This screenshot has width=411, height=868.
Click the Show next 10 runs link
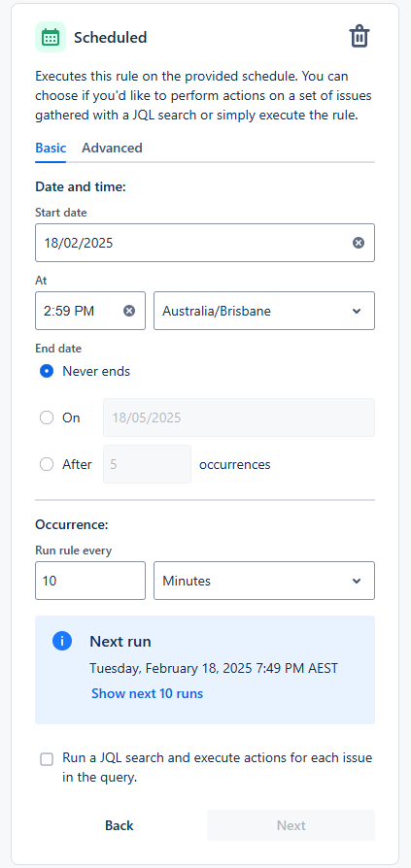[148, 693]
